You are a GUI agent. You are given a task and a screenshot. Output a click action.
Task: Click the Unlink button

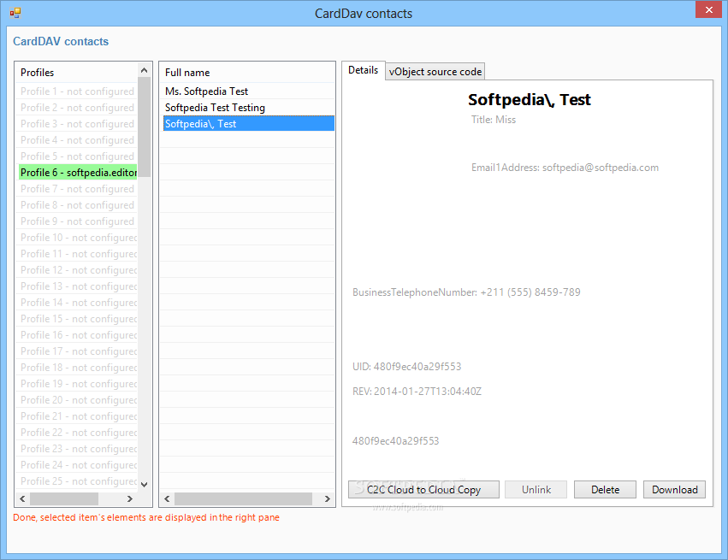pyautogui.click(x=536, y=490)
